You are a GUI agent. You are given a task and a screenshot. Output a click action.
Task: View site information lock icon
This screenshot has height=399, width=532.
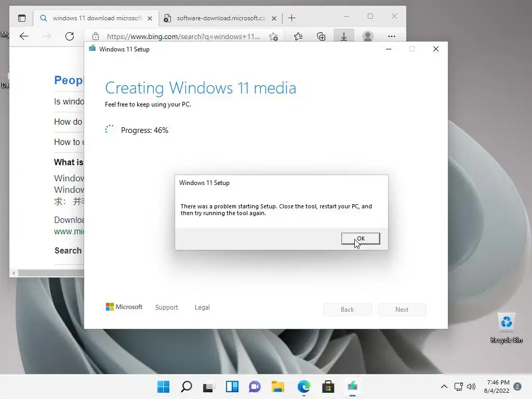[x=96, y=36]
